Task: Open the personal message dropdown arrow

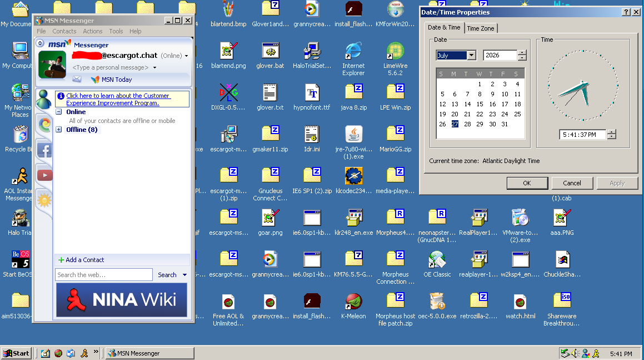Action: tap(155, 67)
